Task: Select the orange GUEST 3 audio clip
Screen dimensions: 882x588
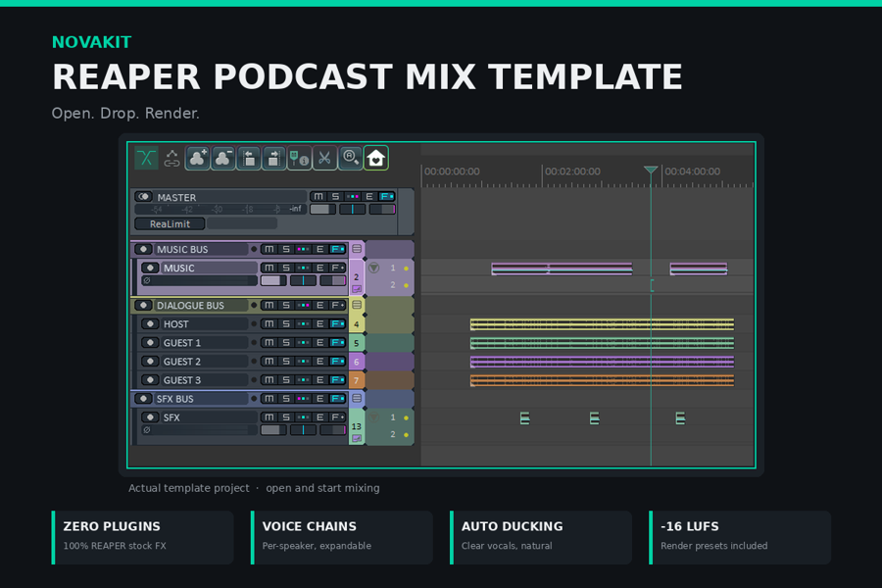Action: (602, 380)
